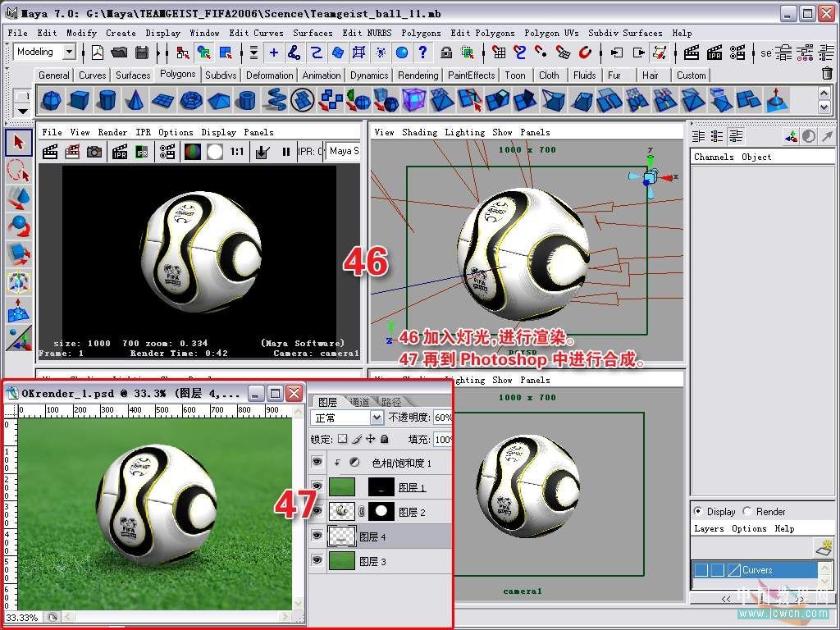Create a polygon sphere from the shelf
The width and height of the screenshot is (840, 630).
coord(52,100)
